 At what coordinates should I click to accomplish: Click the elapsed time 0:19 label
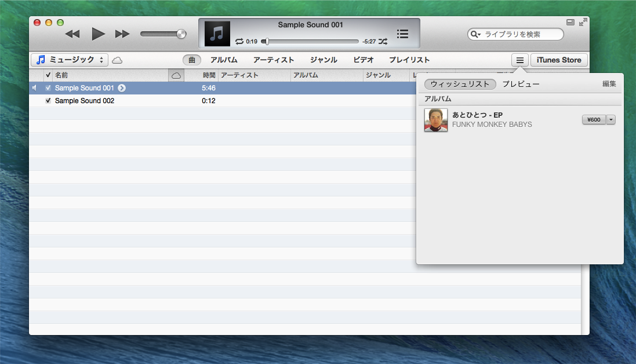(252, 41)
